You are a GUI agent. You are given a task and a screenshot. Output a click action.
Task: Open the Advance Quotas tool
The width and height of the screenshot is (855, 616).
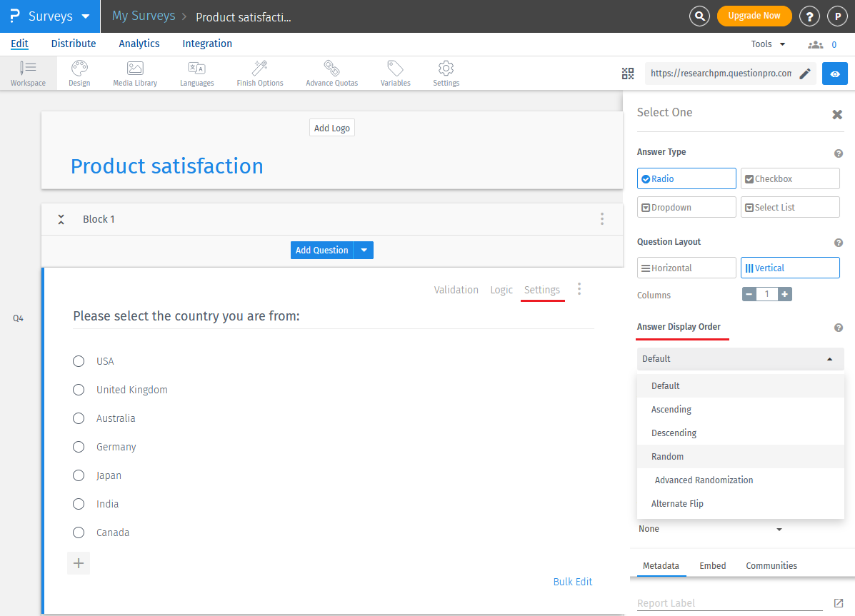[331, 74]
